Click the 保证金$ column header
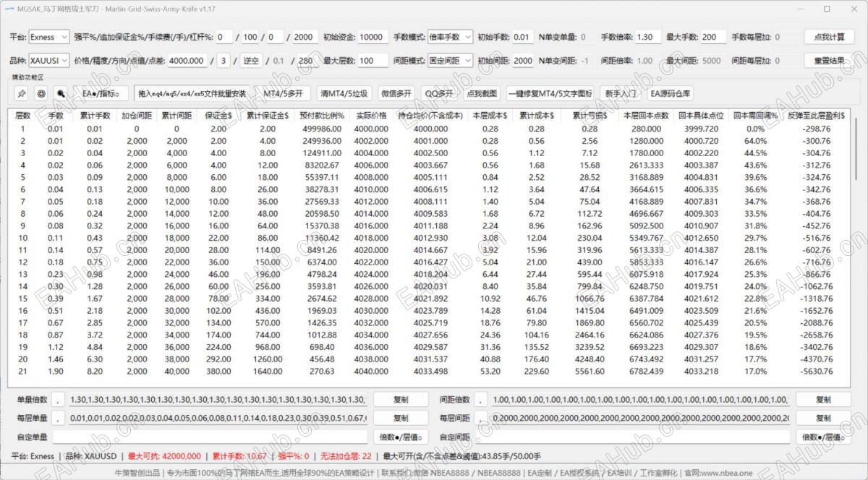This screenshot has width=868, height=480. [x=218, y=115]
